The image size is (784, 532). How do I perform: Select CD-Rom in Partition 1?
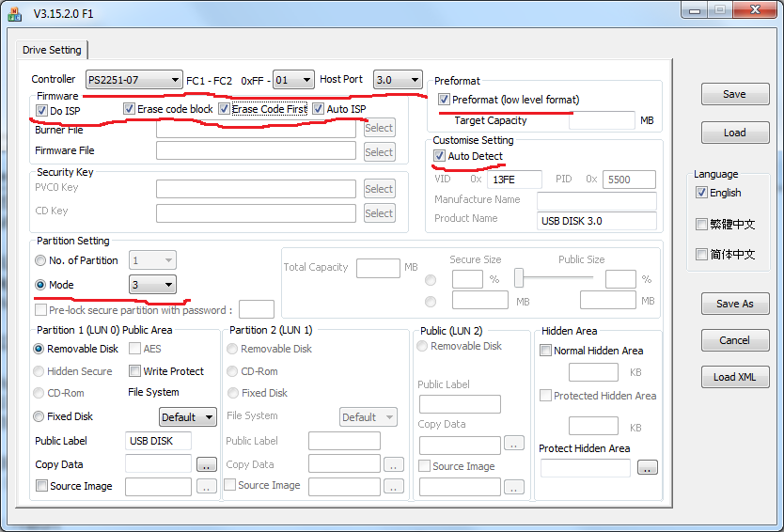tap(39, 393)
